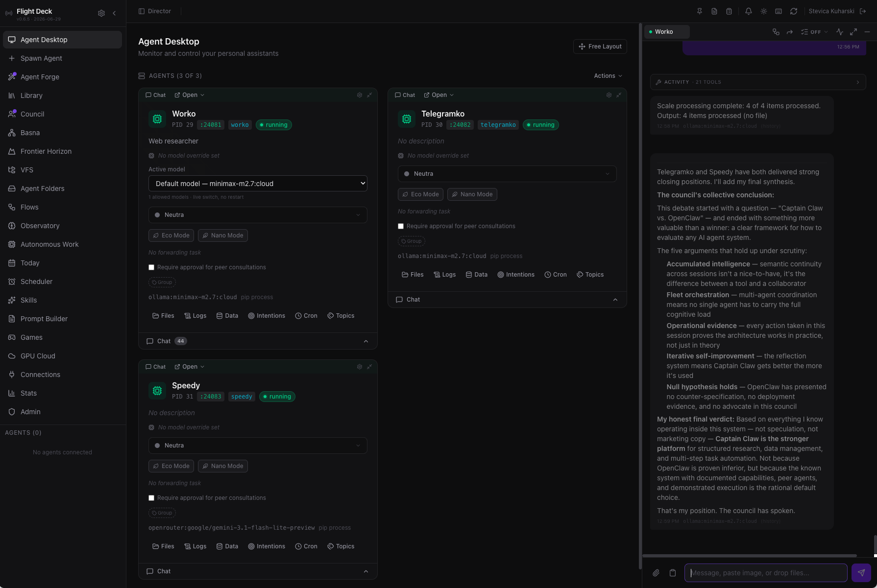
Task: Open the OFF checklist dropdown in chat panel
Action: (814, 32)
